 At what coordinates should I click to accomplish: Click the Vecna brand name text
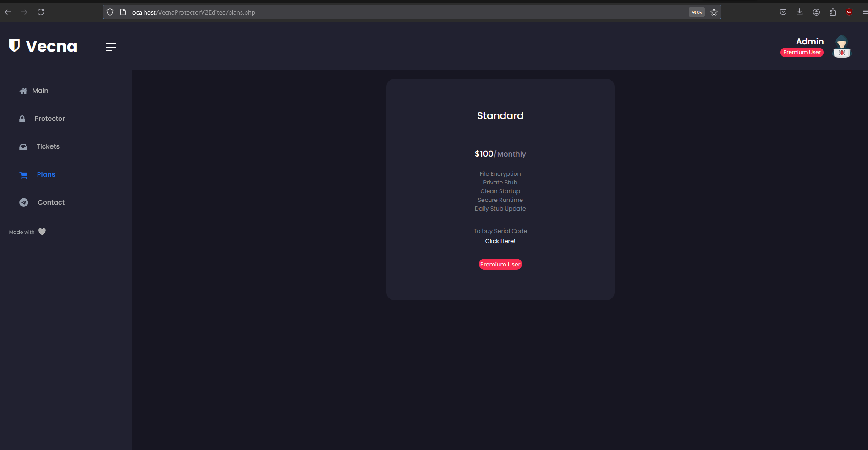51,46
